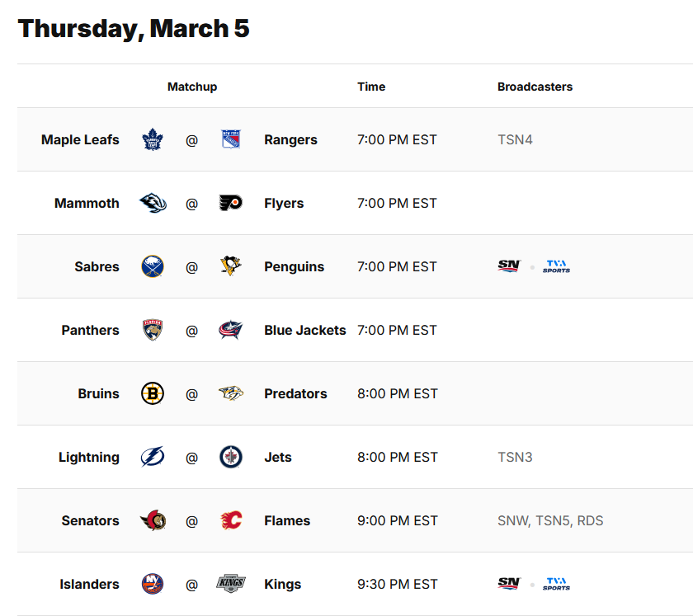Image resolution: width=693 pixels, height=616 pixels.
Task: Click the Kings team name link
Action: point(283,585)
